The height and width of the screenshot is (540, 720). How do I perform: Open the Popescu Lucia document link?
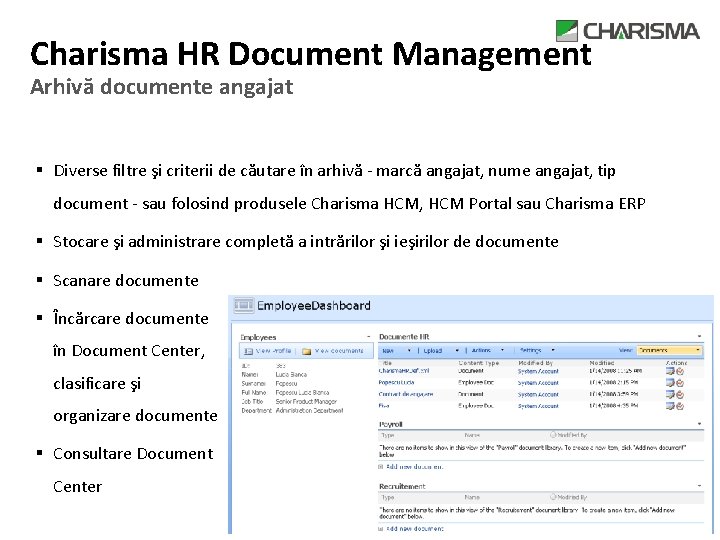coord(397,382)
